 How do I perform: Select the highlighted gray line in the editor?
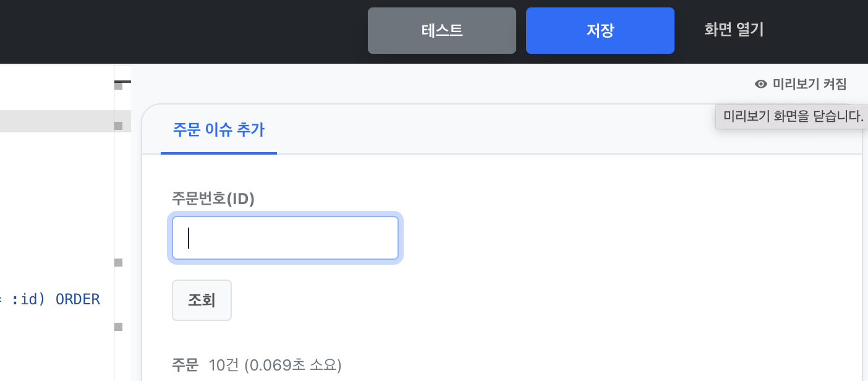pos(57,121)
